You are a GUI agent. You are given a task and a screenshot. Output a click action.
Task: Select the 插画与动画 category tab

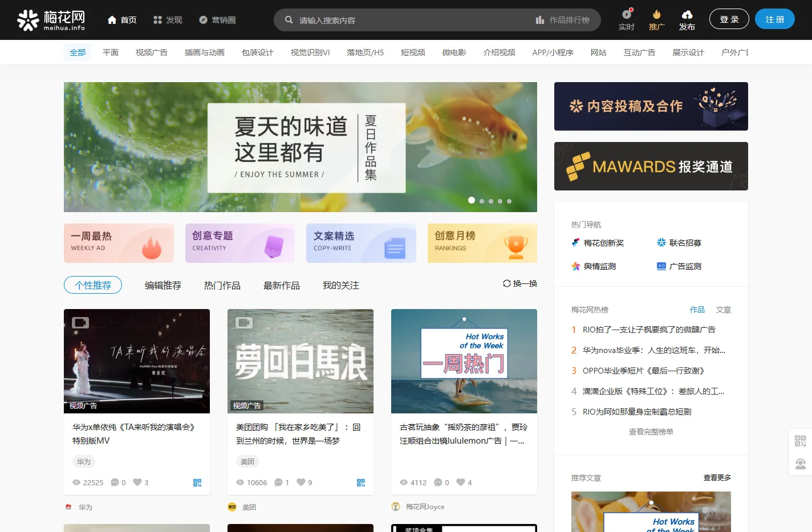point(205,52)
